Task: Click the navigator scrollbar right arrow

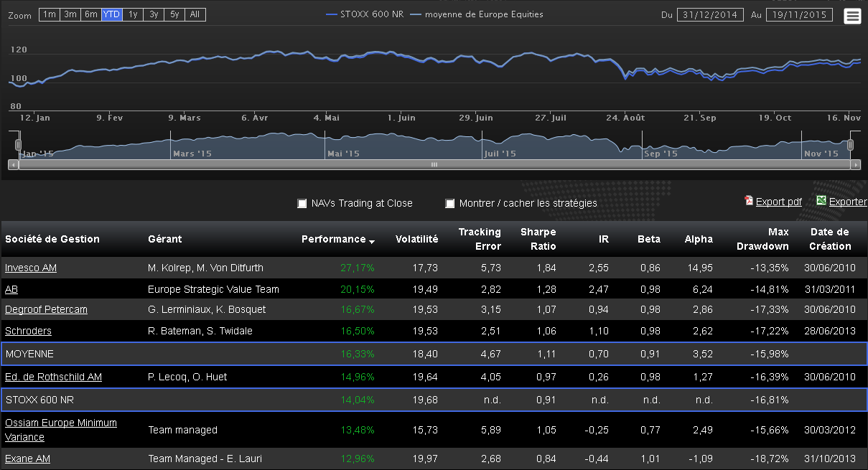Action: point(855,164)
